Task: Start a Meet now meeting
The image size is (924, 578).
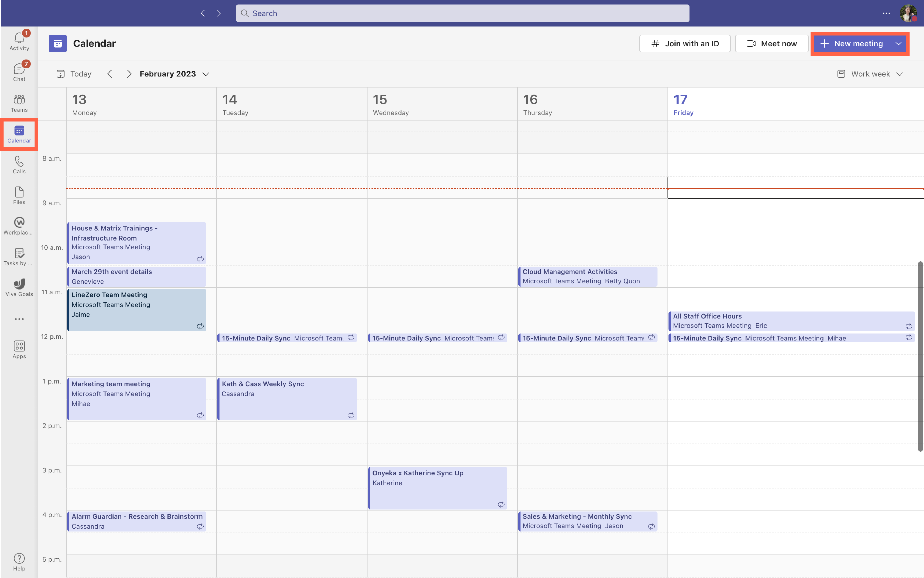Action: [x=772, y=44]
